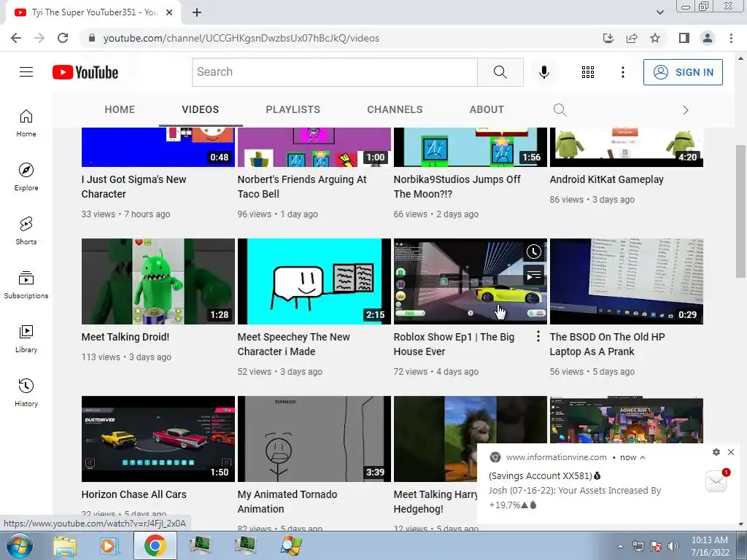Open Horizon Chase All Cars thumbnail
Screen dimensions: 747x560
(158, 438)
